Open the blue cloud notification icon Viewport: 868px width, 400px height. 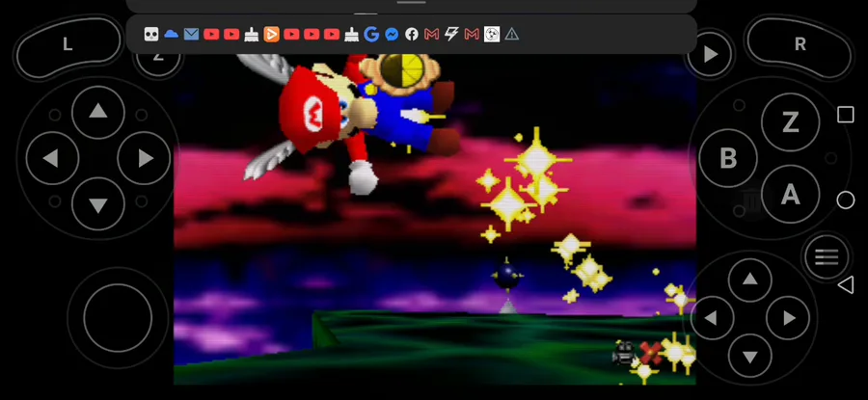(x=171, y=35)
